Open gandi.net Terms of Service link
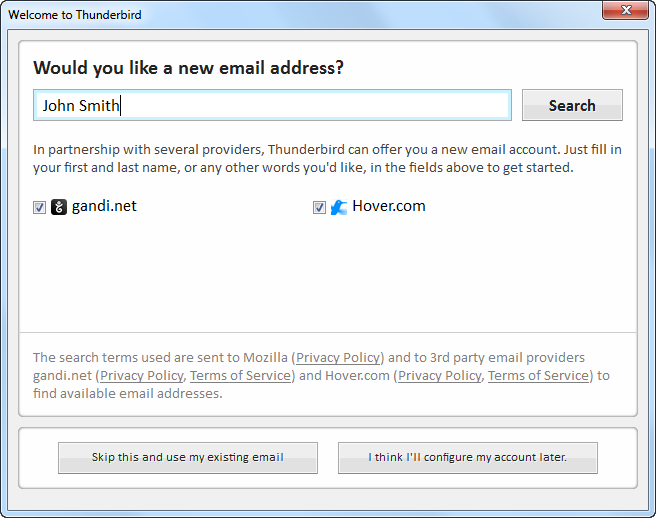Image resolution: width=656 pixels, height=518 pixels. point(241,376)
